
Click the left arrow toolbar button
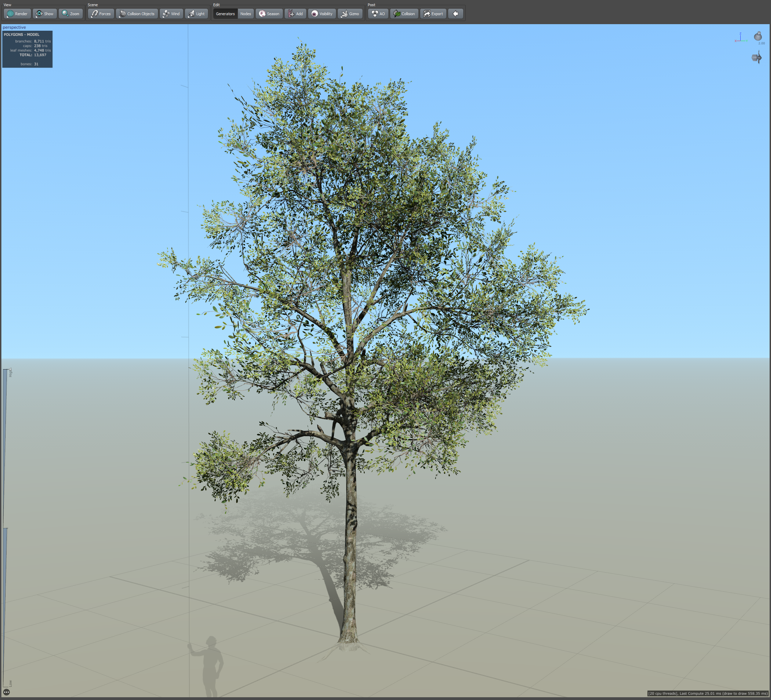point(455,14)
